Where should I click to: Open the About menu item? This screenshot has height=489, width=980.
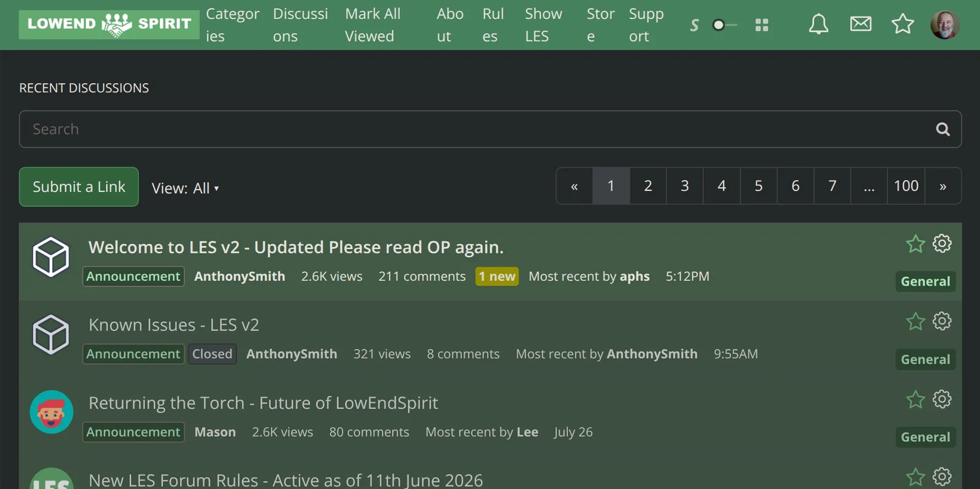click(x=450, y=25)
